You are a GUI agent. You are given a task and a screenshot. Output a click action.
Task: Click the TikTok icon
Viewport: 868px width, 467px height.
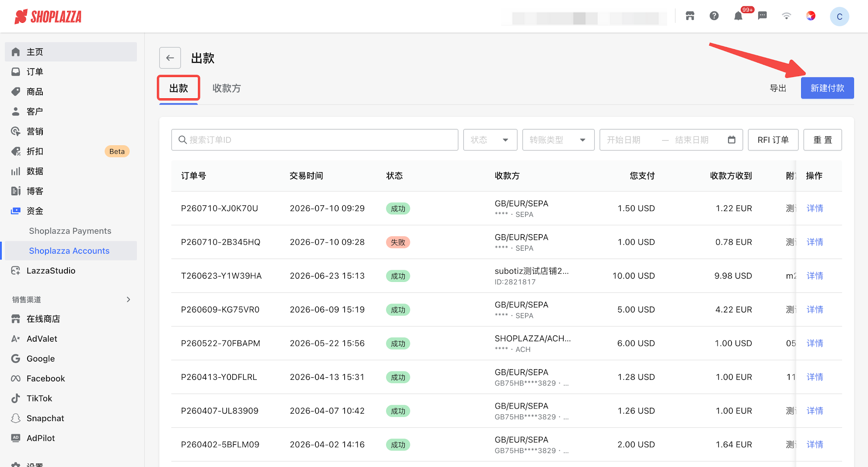[x=16, y=398]
